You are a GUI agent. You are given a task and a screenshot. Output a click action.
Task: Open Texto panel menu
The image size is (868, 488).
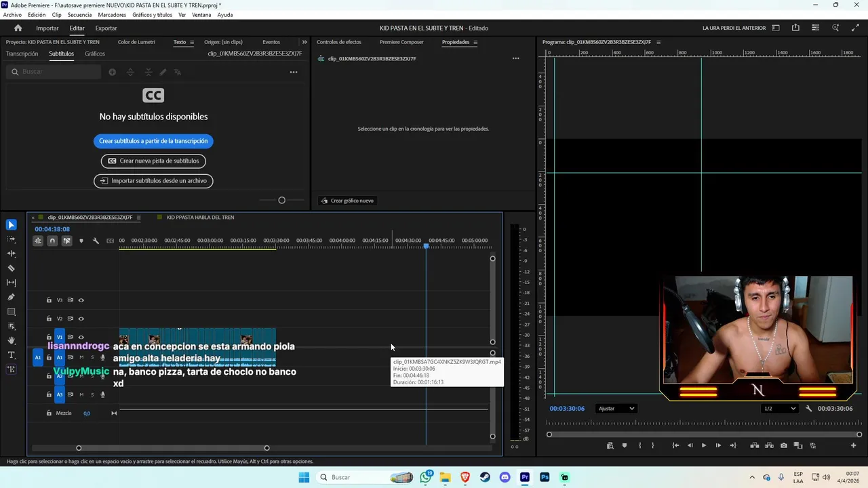point(192,42)
